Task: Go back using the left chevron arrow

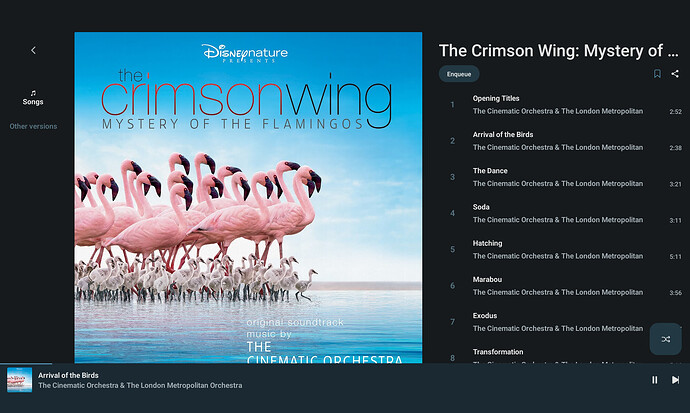Action: [33, 51]
